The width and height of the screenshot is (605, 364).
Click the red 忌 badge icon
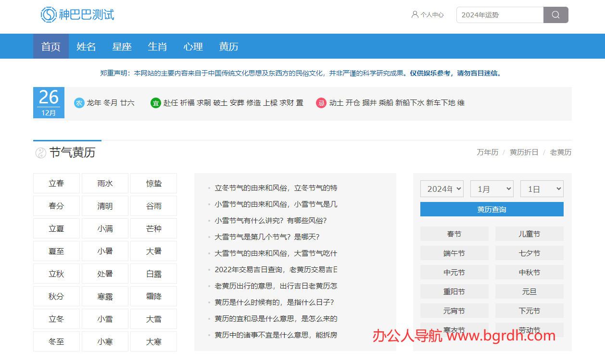point(321,103)
